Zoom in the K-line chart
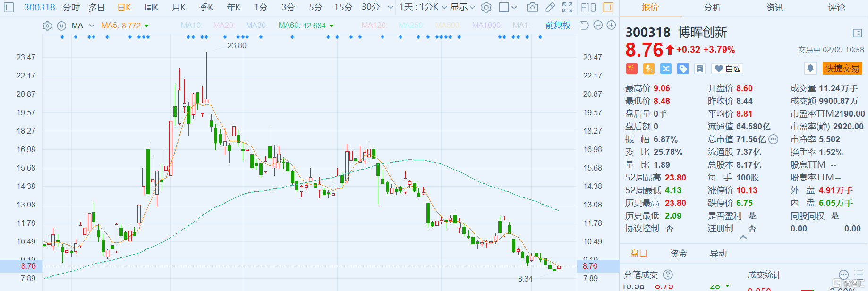 click(x=611, y=26)
